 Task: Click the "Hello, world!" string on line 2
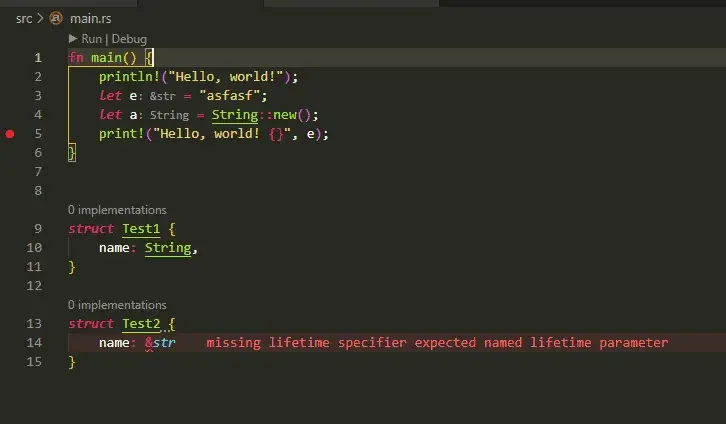coord(225,76)
